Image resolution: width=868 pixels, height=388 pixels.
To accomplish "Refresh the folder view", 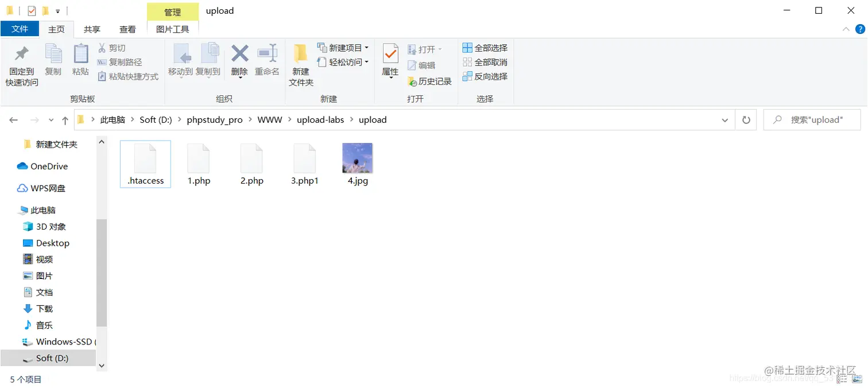I will (x=746, y=119).
